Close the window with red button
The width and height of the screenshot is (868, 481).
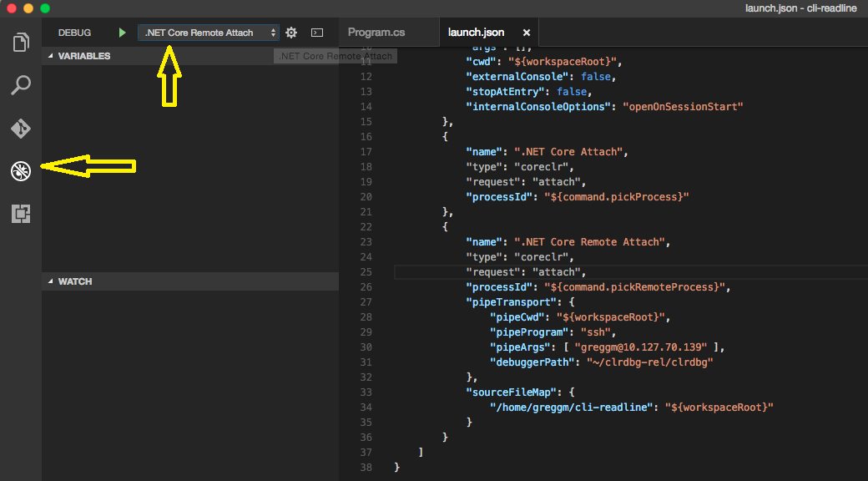(12, 8)
